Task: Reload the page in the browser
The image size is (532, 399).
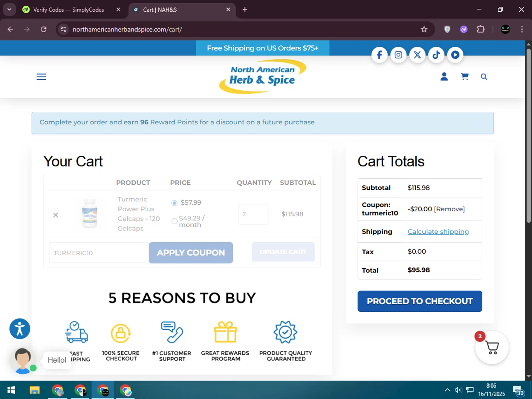Action: click(44, 29)
